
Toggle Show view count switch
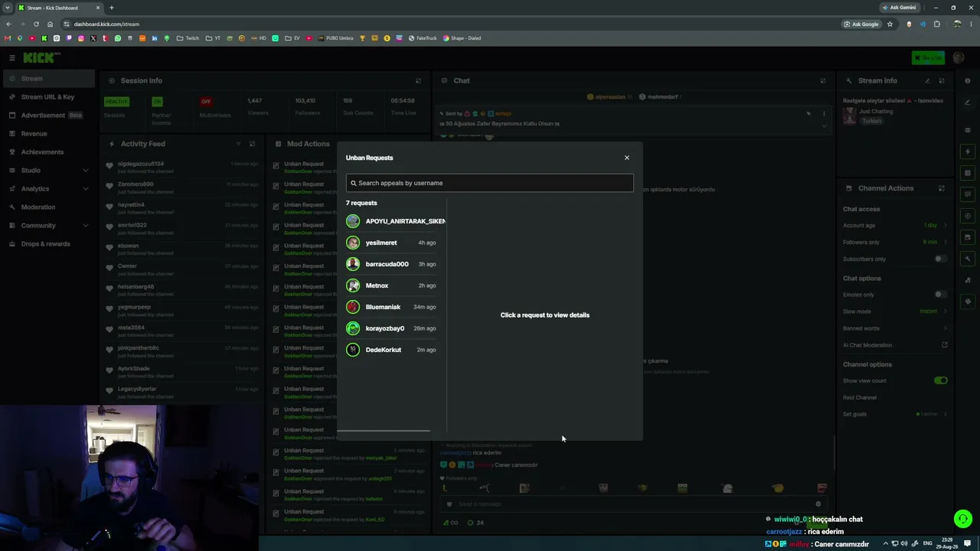click(940, 380)
